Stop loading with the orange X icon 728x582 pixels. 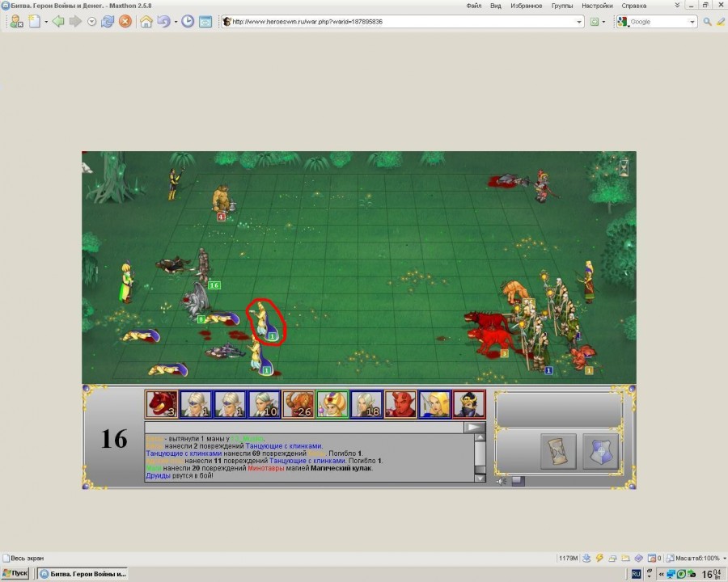tap(125, 21)
